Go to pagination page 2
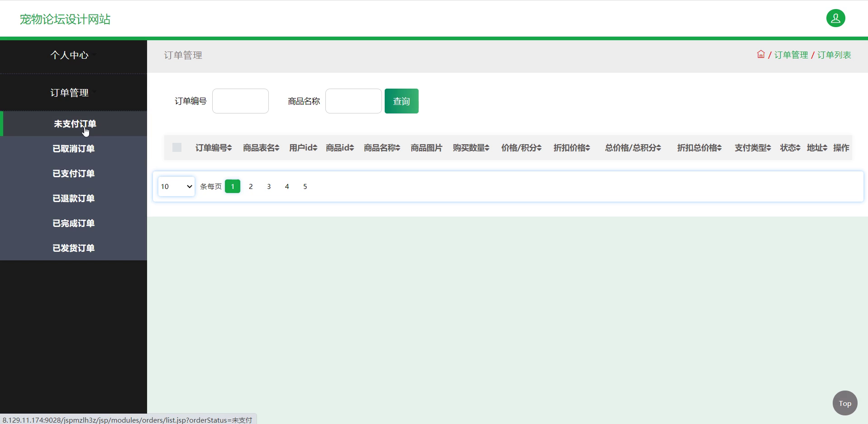868x424 pixels. [x=251, y=186]
